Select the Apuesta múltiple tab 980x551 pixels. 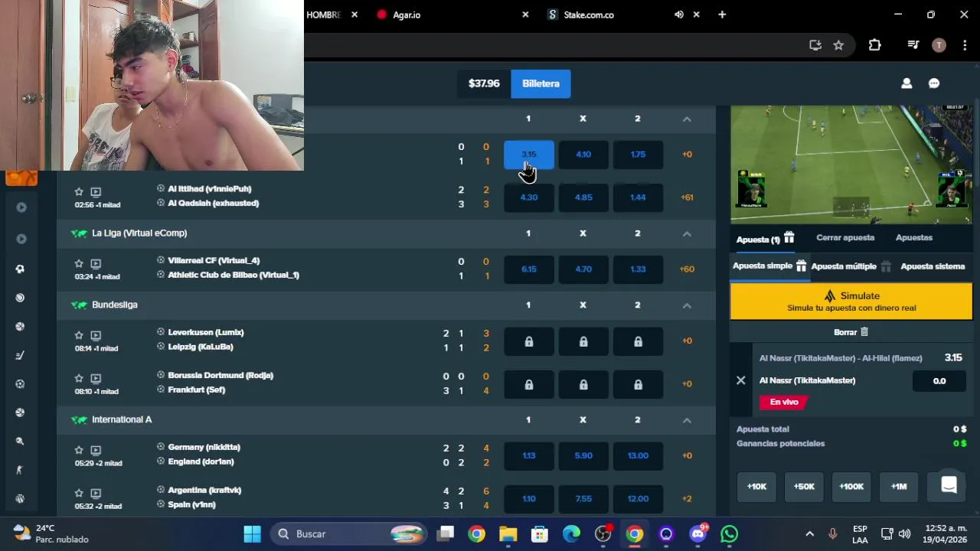click(x=851, y=266)
